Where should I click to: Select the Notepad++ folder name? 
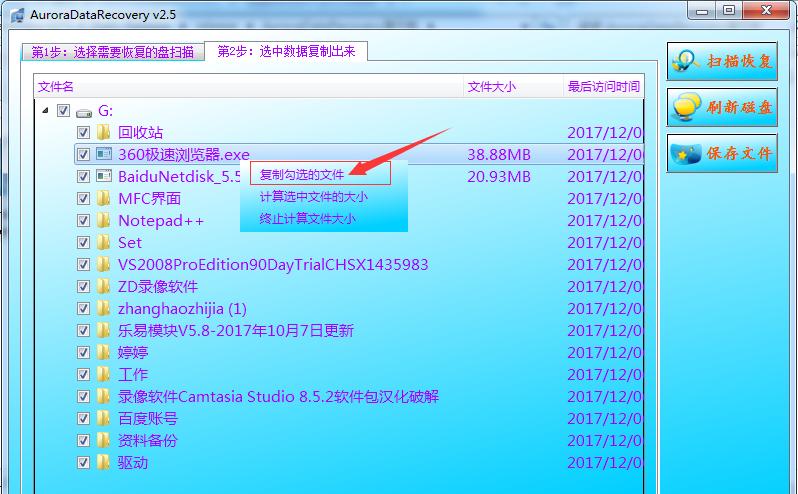coord(161,220)
